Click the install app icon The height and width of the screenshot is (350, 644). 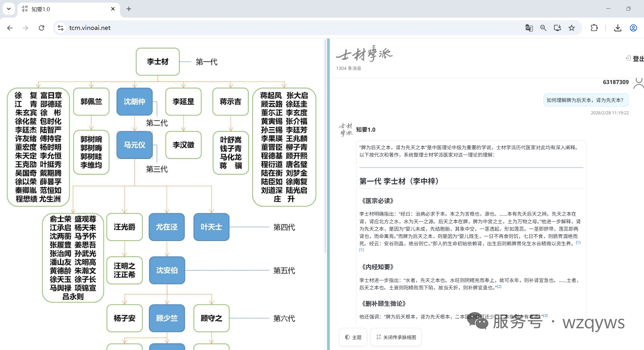point(557,28)
